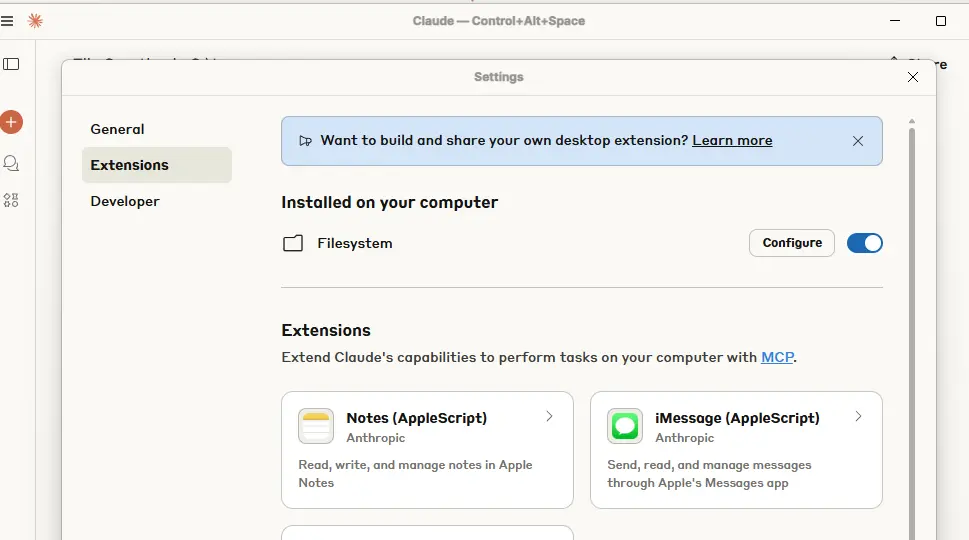Click the scrollbar up arrow
Screen dimensions: 969x540
(912, 121)
